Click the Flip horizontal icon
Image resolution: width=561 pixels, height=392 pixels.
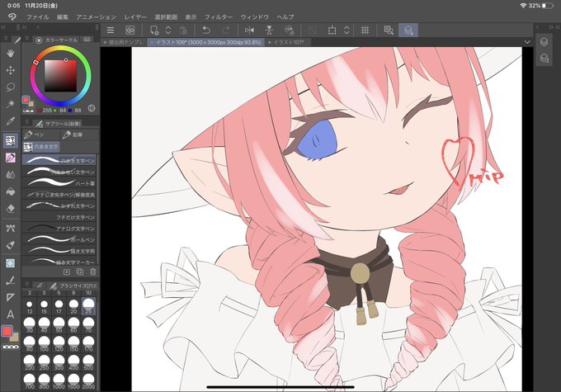[249, 31]
